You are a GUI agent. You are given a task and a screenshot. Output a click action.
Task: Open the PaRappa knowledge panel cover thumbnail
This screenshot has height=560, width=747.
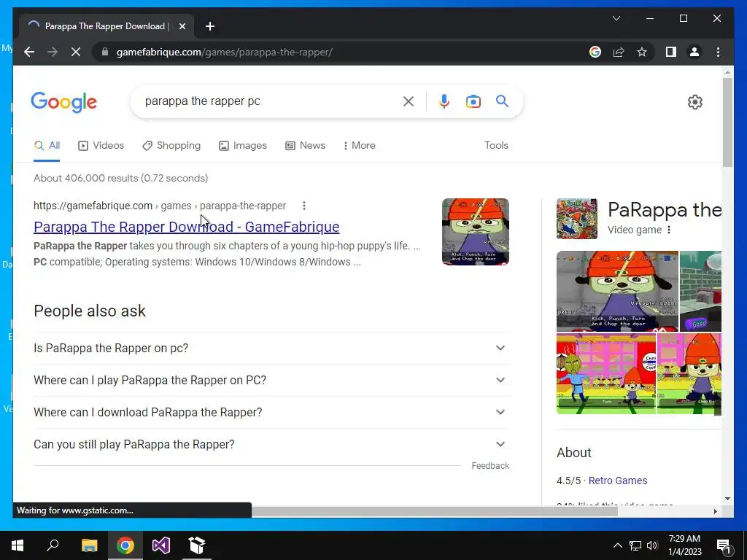point(577,219)
